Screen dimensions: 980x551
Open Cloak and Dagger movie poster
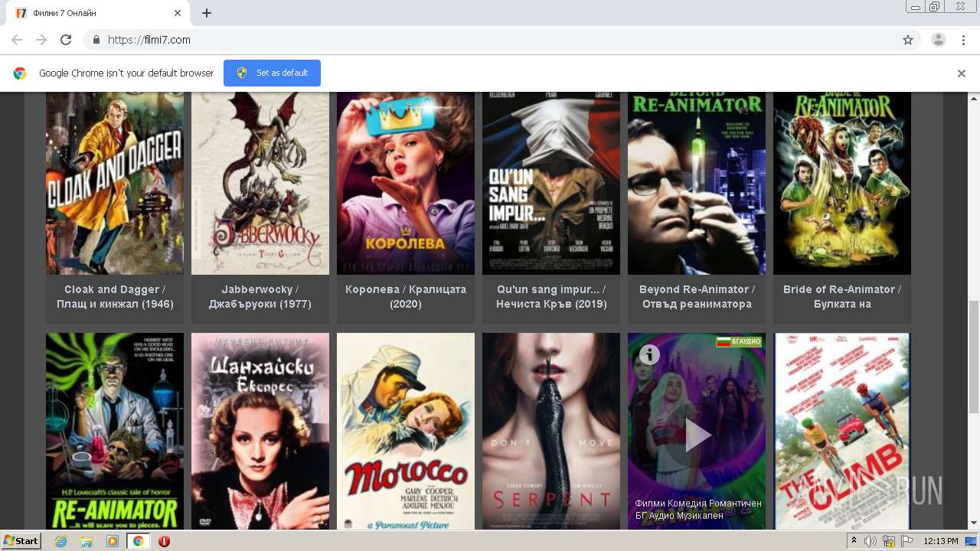[x=115, y=183]
